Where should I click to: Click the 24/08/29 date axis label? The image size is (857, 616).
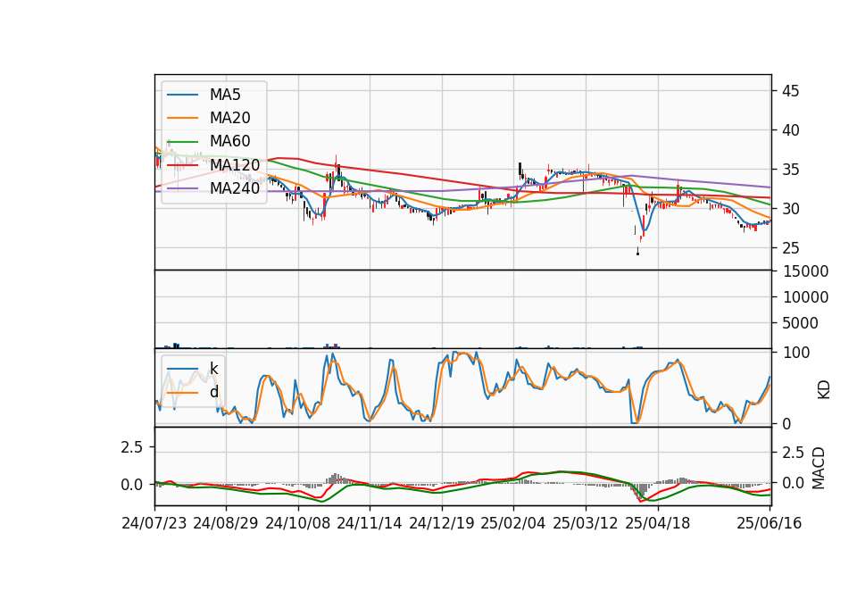pyautogui.click(x=226, y=523)
